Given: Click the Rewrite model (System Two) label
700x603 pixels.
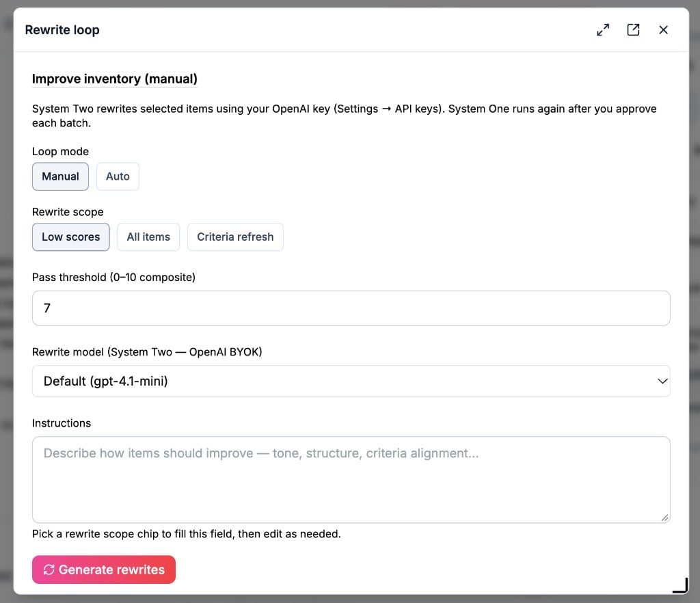Looking at the screenshot, I should [x=147, y=351].
